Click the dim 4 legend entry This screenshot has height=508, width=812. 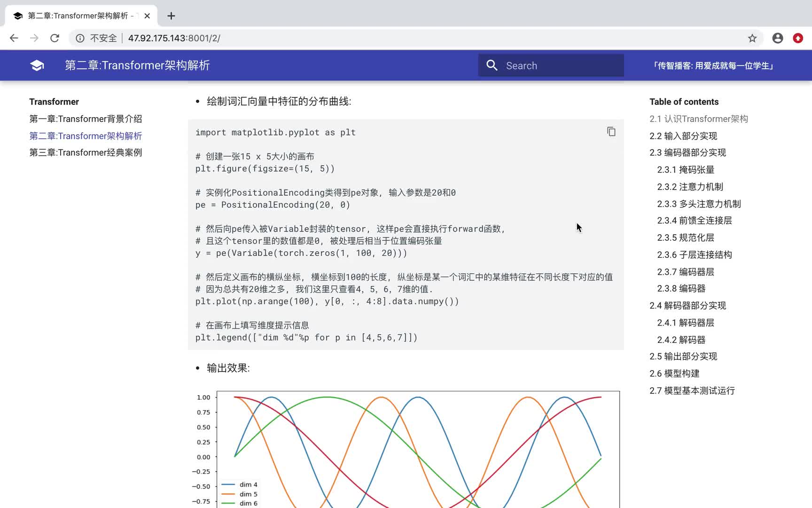(239, 484)
